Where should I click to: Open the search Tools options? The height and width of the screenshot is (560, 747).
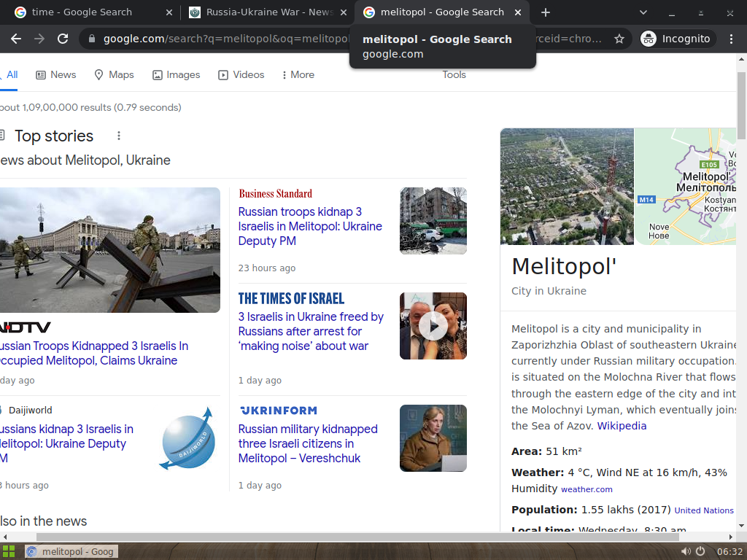454,75
